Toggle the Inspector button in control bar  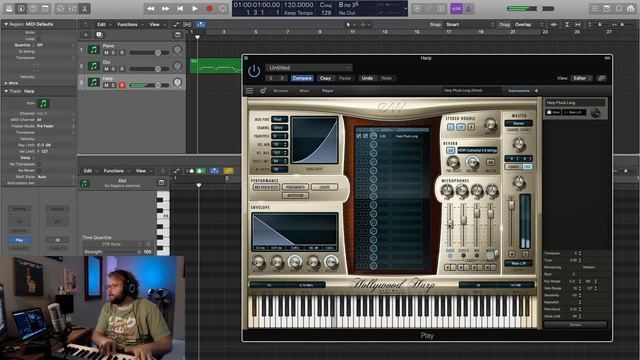tap(21, 8)
